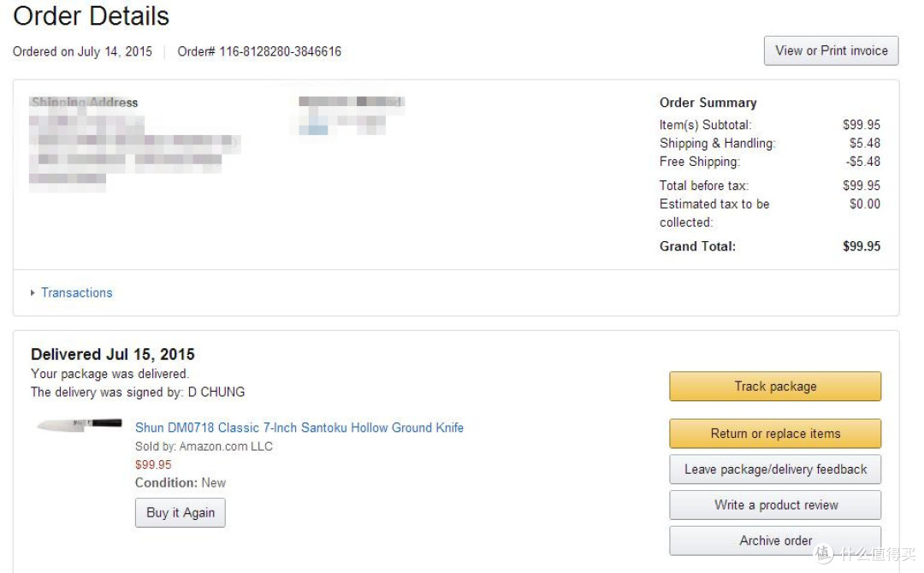Click the order number 116-8128280-3846616
The width and height of the screenshot is (924, 573).
point(281,52)
